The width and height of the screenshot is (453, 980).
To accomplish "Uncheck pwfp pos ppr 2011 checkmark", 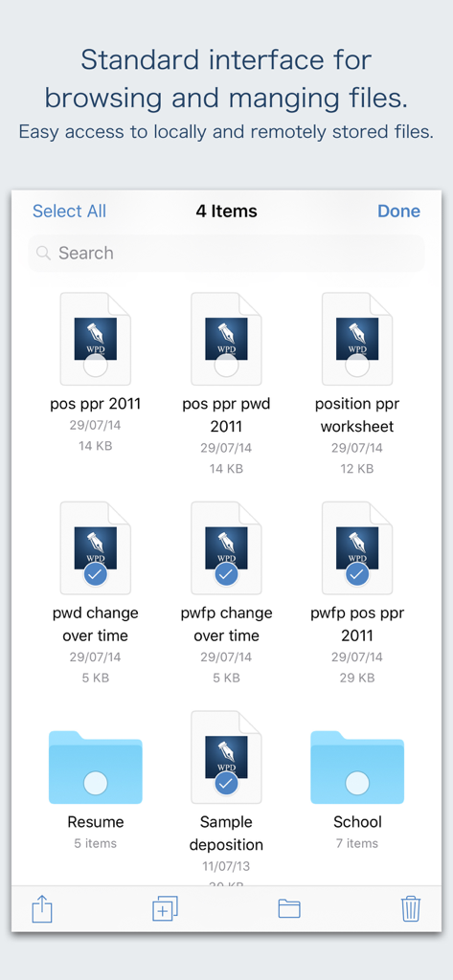I will click(357, 574).
